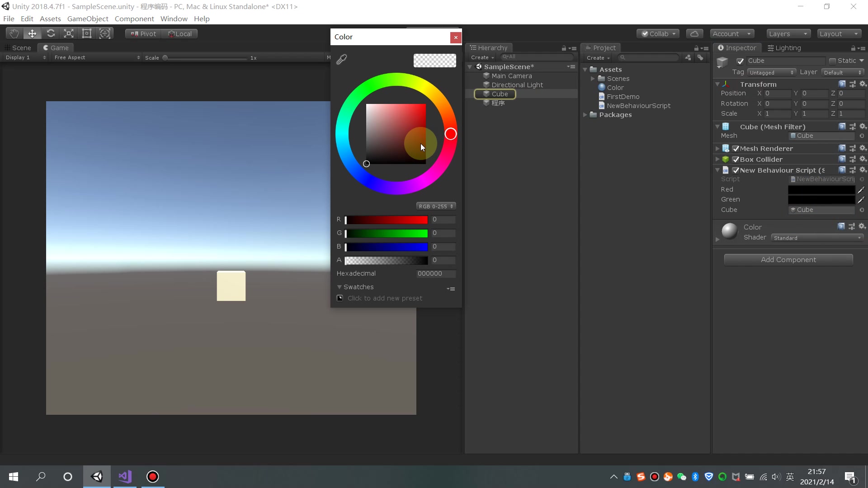This screenshot has width=868, height=488.
Task: Open the Layers dropdown
Action: pyautogui.click(x=788, y=33)
